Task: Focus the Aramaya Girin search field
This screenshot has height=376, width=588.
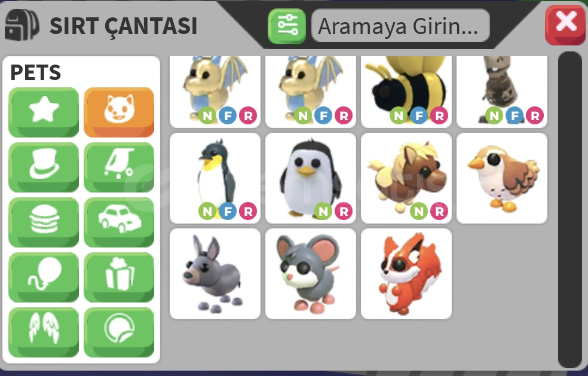Action: click(x=400, y=26)
